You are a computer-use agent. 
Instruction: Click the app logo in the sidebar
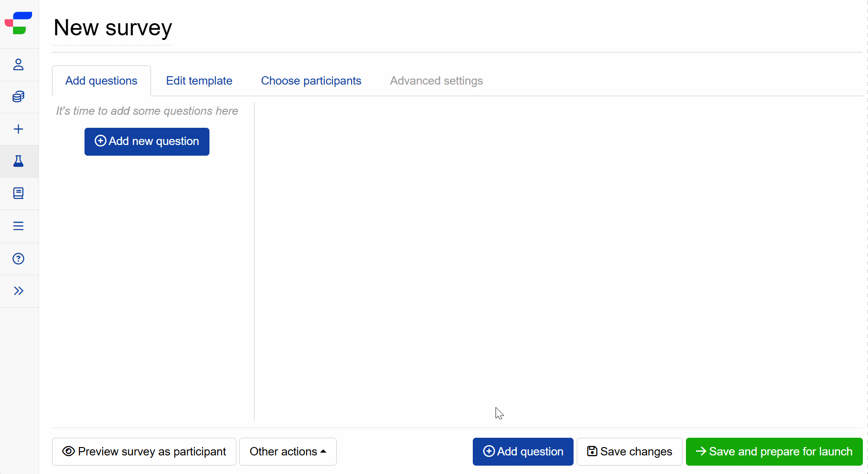pos(19,23)
